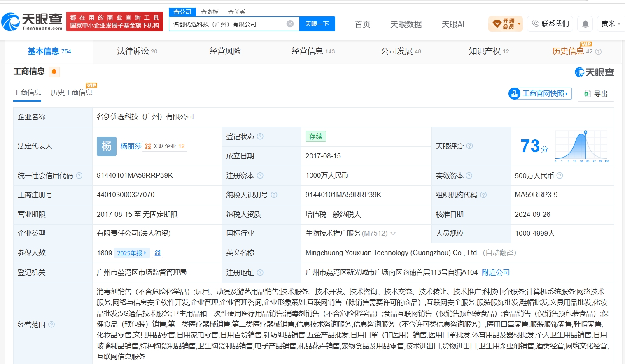
Task: Clear search text with the X icon
Action: (290, 24)
